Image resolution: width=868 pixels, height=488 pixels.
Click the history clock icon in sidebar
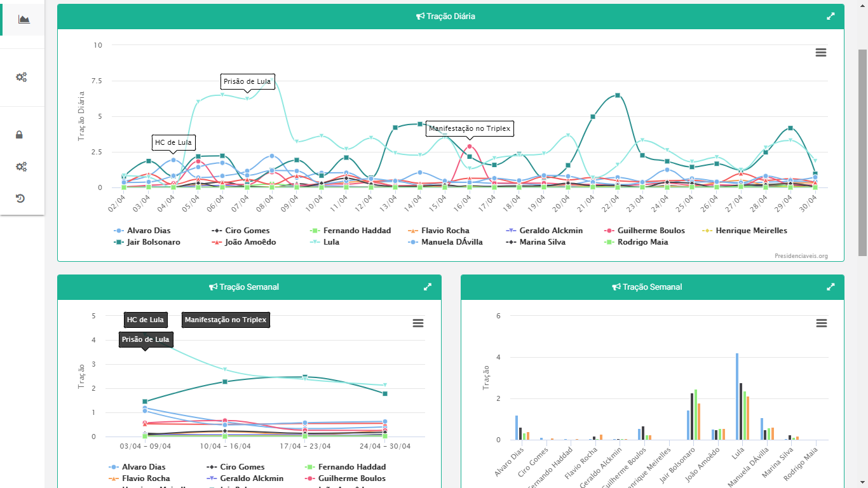[x=20, y=199]
